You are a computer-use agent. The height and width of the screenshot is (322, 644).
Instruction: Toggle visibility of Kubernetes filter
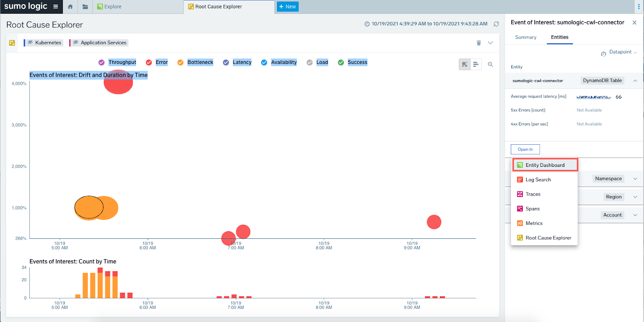click(x=30, y=42)
